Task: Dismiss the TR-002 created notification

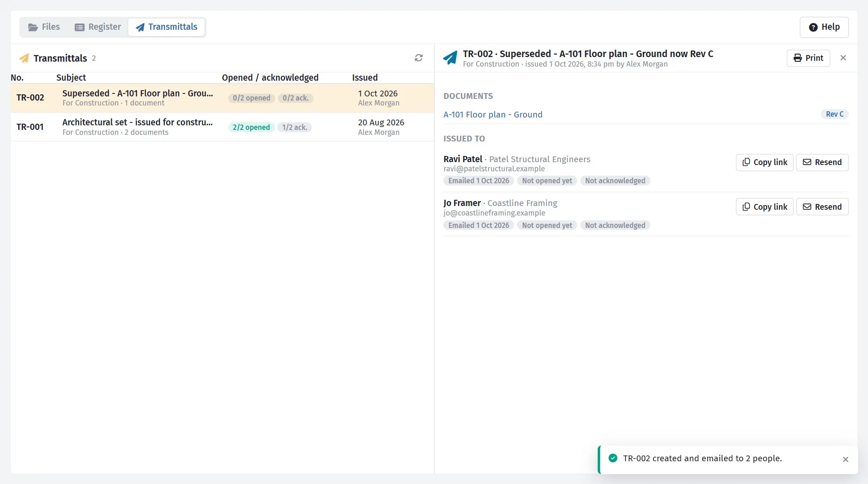Action: (845, 459)
